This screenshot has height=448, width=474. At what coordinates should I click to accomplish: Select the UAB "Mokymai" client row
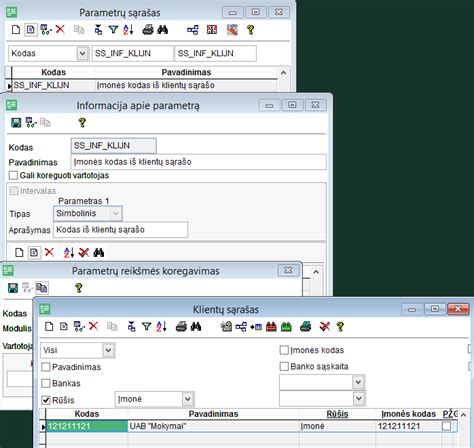(251, 426)
